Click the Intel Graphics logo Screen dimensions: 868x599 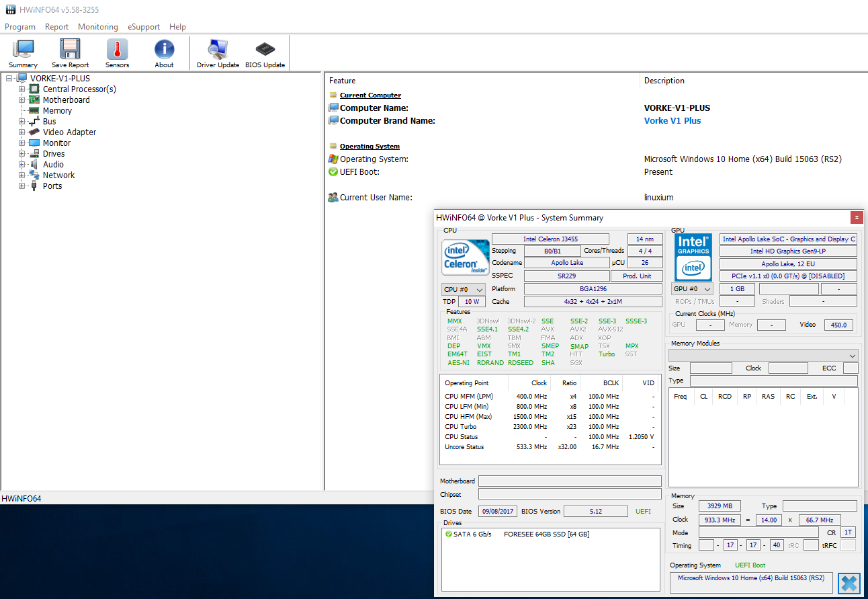click(693, 257)
